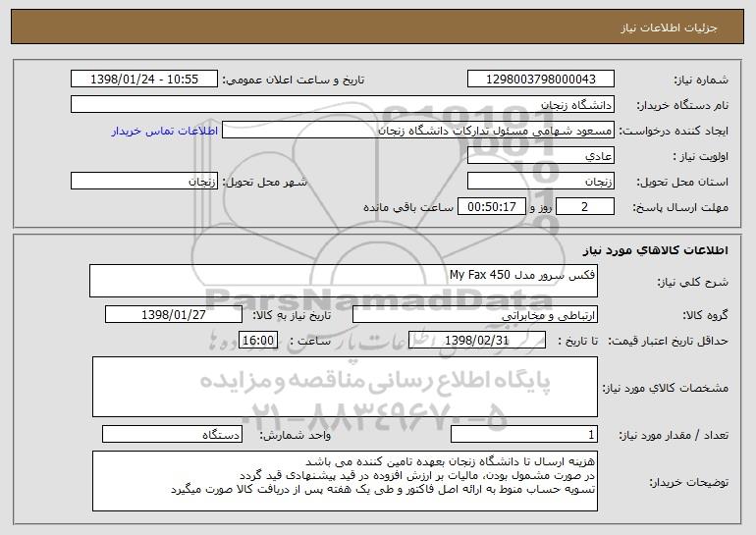Select the announcement date field 1398/01/24 - 10:55
Viewport: 756px width, 535px height.
click(144, 80)
